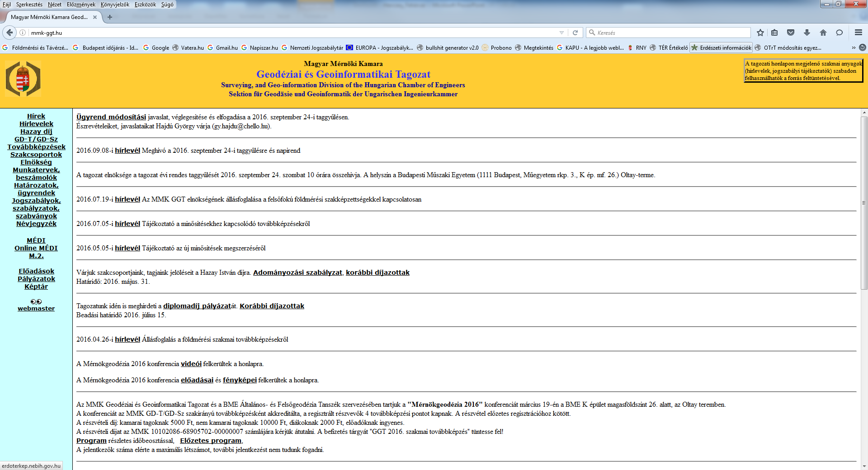Open the hamburger menu icon
The height and width of the screenshot is (470, 868).
(859, 33)
